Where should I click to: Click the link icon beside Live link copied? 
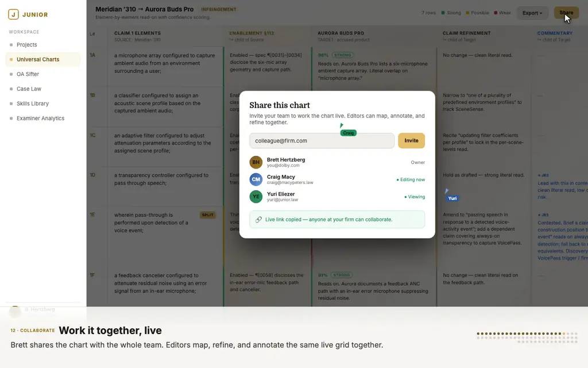(258, 220)
